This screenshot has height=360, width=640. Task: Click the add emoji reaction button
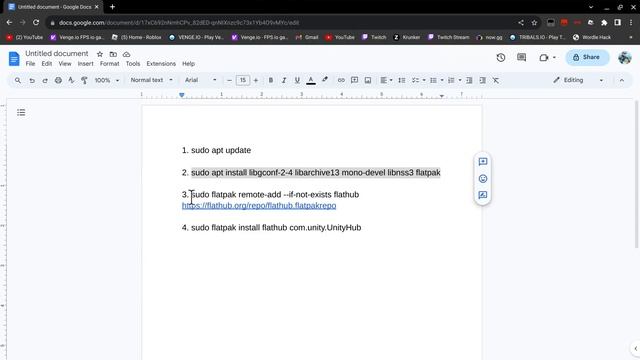click(x=483, y=179)
